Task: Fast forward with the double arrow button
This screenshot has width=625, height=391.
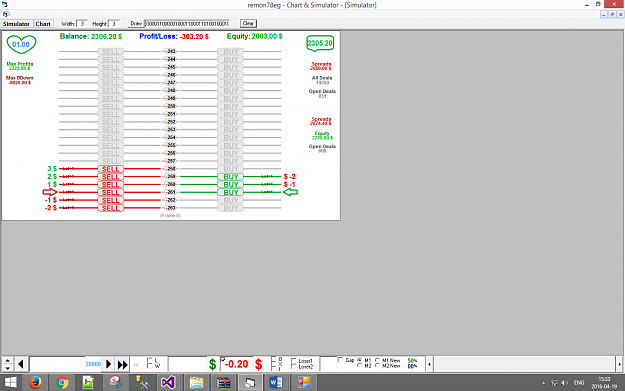Action: (x=122, y=364)
